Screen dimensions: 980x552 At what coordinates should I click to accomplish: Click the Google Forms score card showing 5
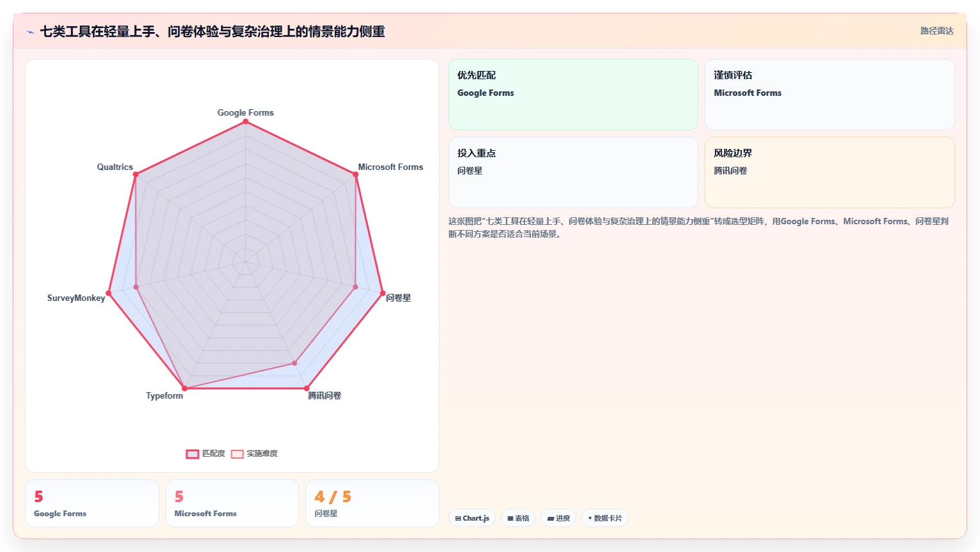pyautogui.click(x=92, y=503)
